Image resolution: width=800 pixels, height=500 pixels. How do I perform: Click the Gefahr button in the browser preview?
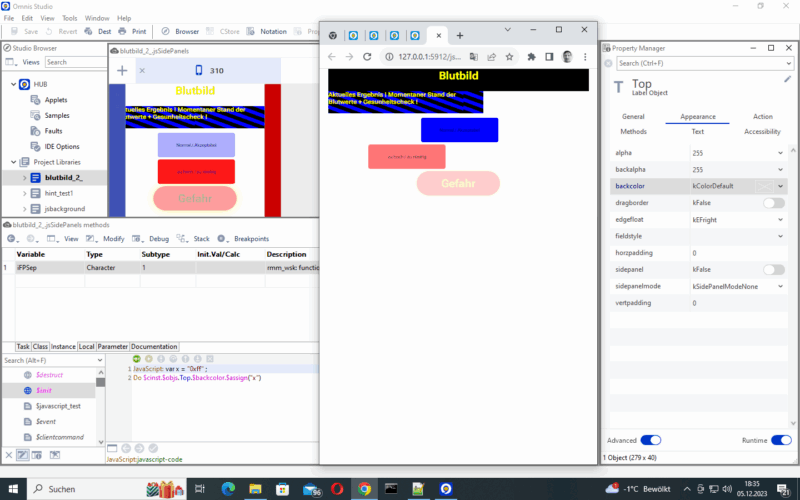point(457,184)
